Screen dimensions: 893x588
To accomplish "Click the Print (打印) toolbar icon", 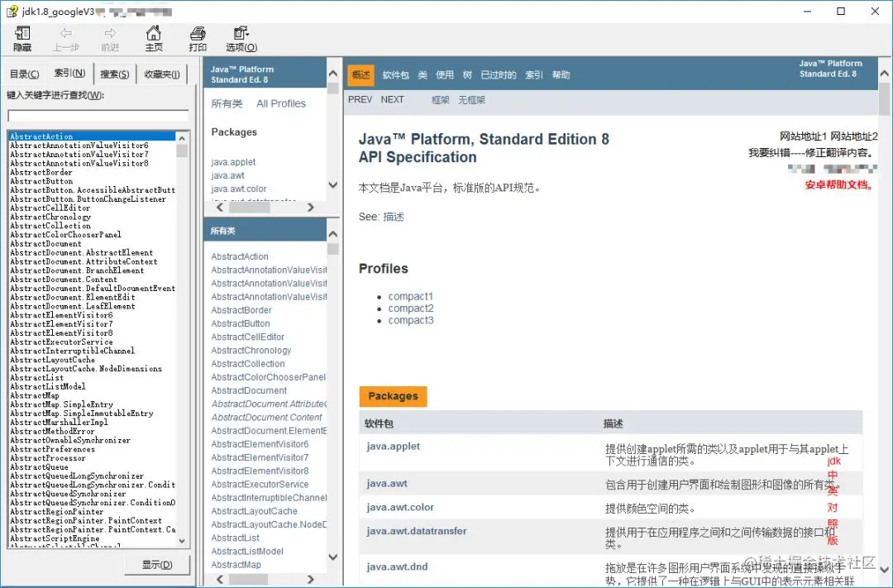I will [x=198, y=40].
